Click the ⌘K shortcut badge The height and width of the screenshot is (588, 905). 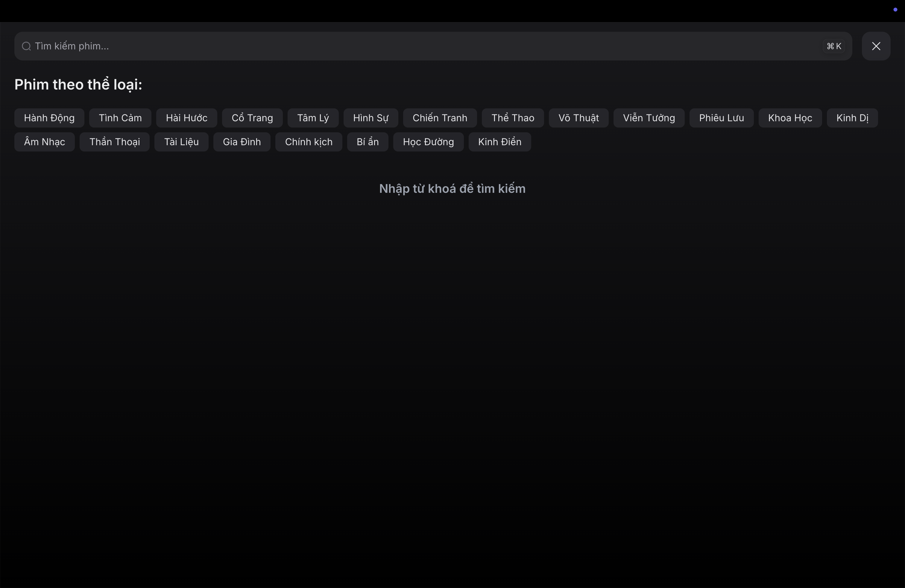(833, 46)
